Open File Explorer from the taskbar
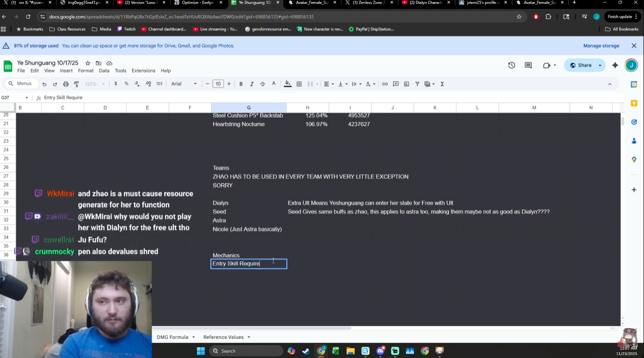 350,351
